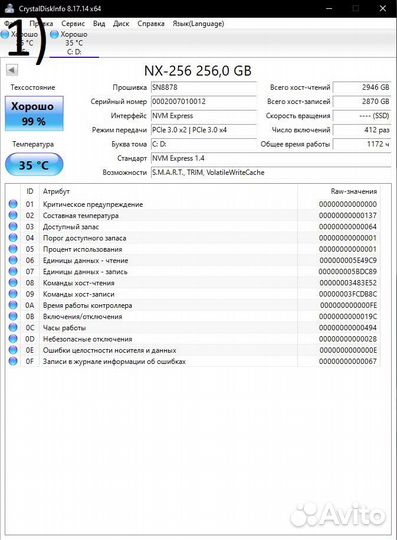Select the Небезопасные отключения row

click(x=193, y=339)
